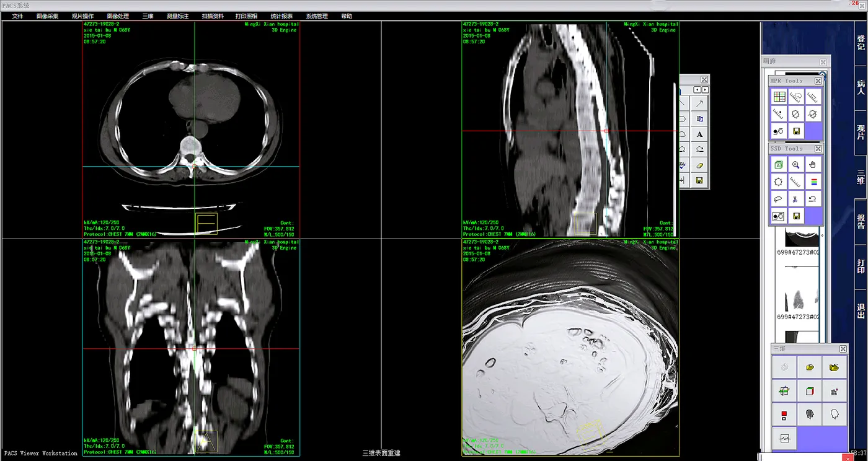This screenshot has height=461, width=868.
Task: Select the magnifier zoom tool in SSD Tools
Action: (x=796, y=165)
